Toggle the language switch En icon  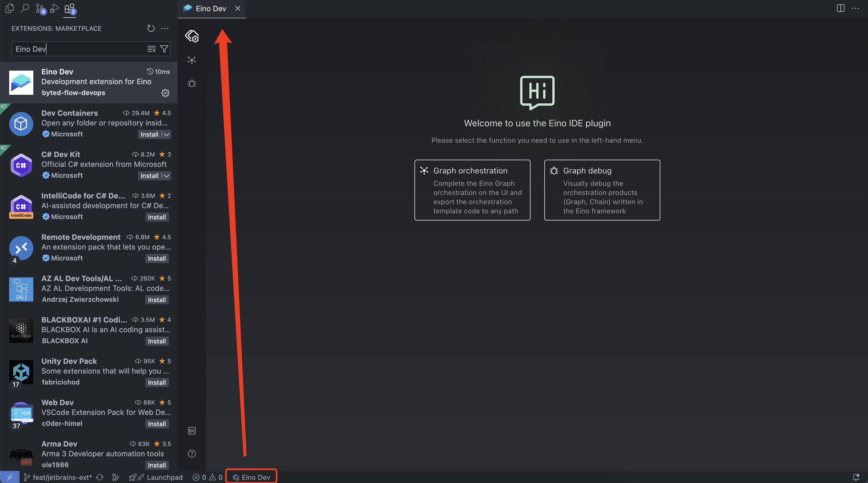pos(192,431)
